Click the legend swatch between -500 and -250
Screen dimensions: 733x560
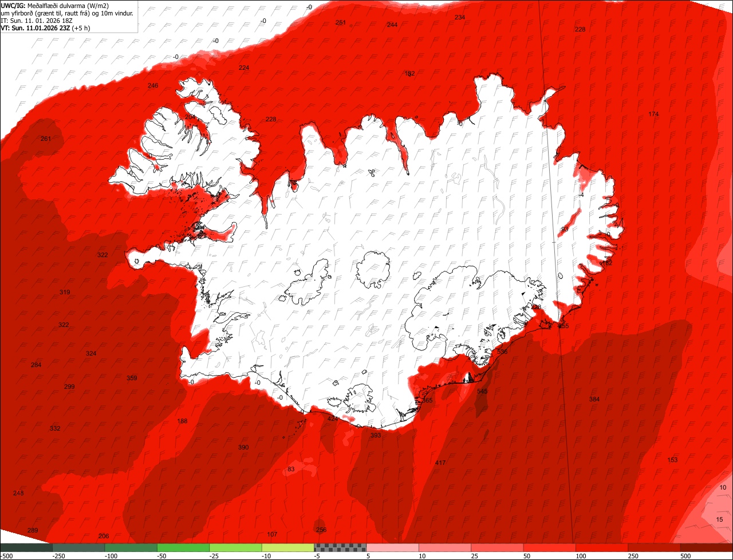(x=26, y=547)
